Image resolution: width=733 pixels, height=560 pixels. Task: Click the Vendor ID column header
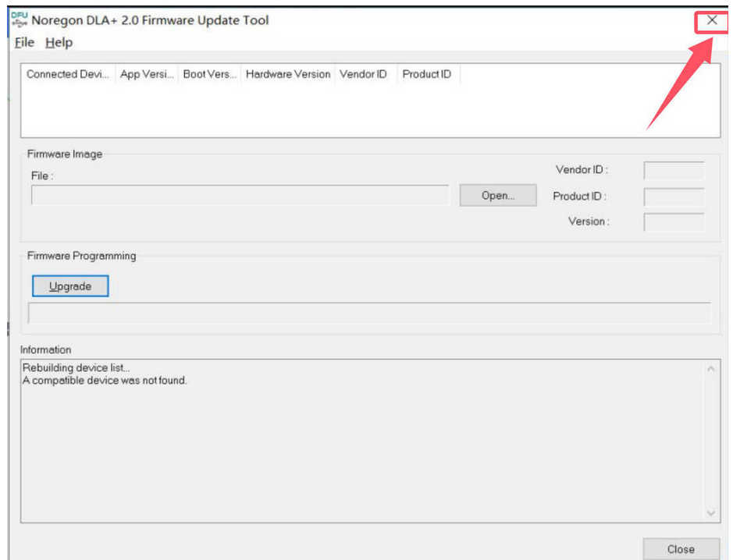(x=363, y=74)
